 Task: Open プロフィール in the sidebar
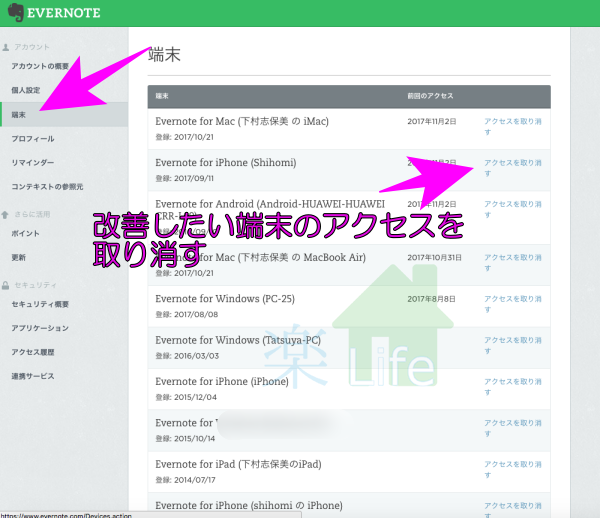pos(33,139)
